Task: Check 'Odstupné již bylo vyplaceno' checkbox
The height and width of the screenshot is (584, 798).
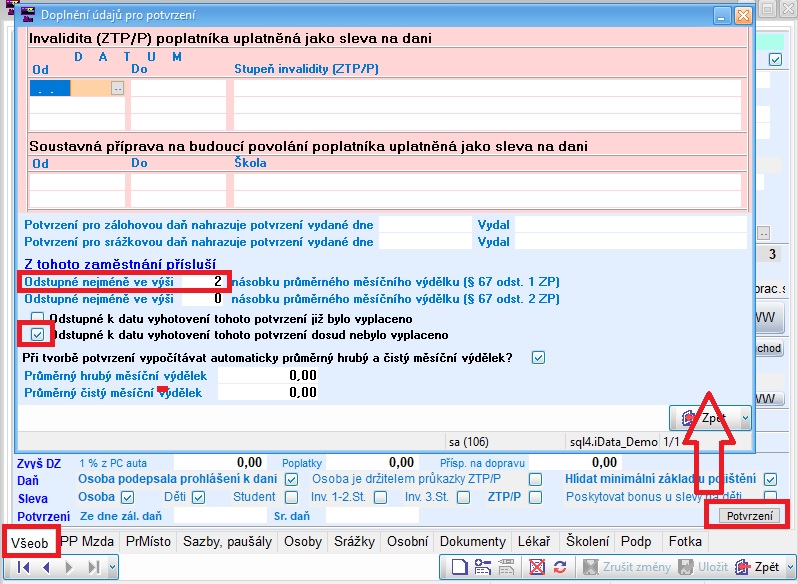Action: (x=37, y=318)
